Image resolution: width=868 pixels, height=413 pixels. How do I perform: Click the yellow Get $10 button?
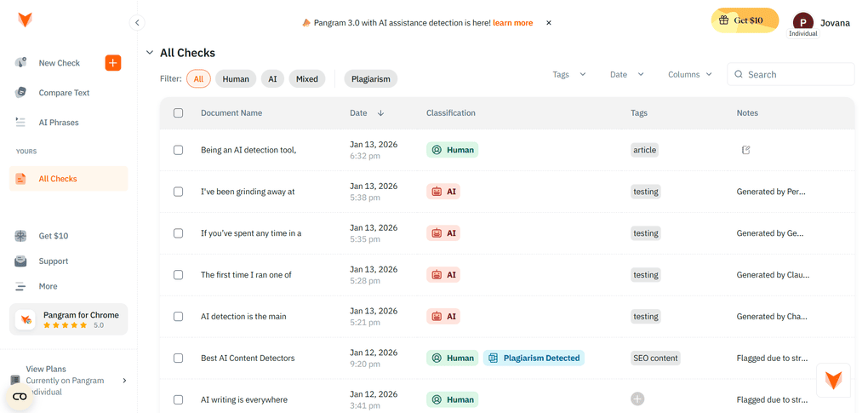click(745, 20)
